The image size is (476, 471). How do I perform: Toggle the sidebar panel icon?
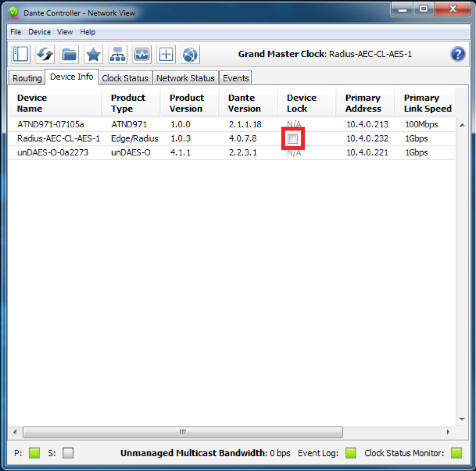coord(21,54)
